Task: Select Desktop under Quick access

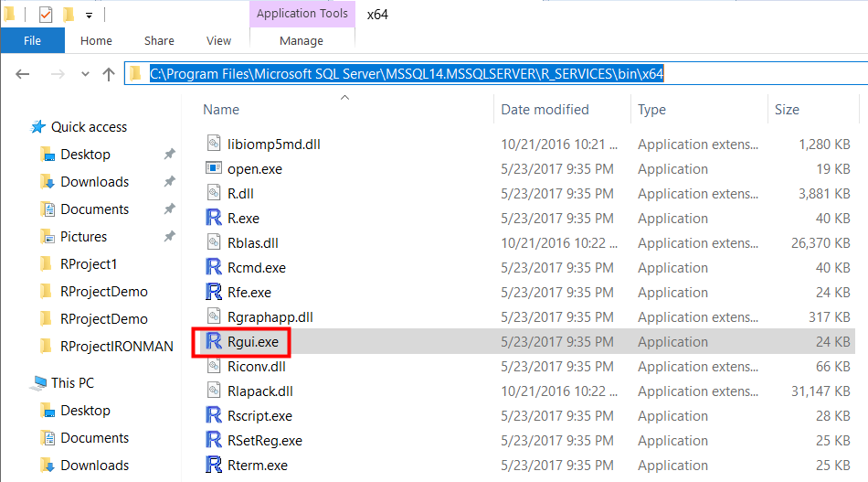Action: coord(85,154)
